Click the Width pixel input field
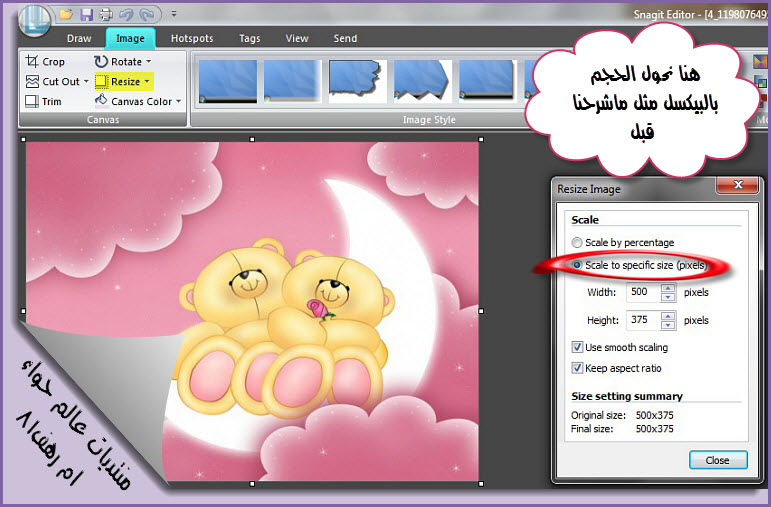The image size is (771, 507). click(641, 293)
